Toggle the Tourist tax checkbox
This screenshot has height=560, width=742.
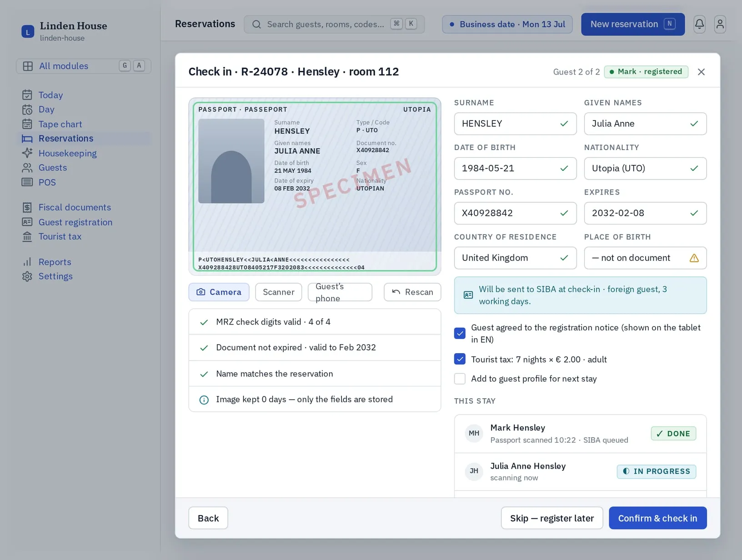tap(460, 359)
